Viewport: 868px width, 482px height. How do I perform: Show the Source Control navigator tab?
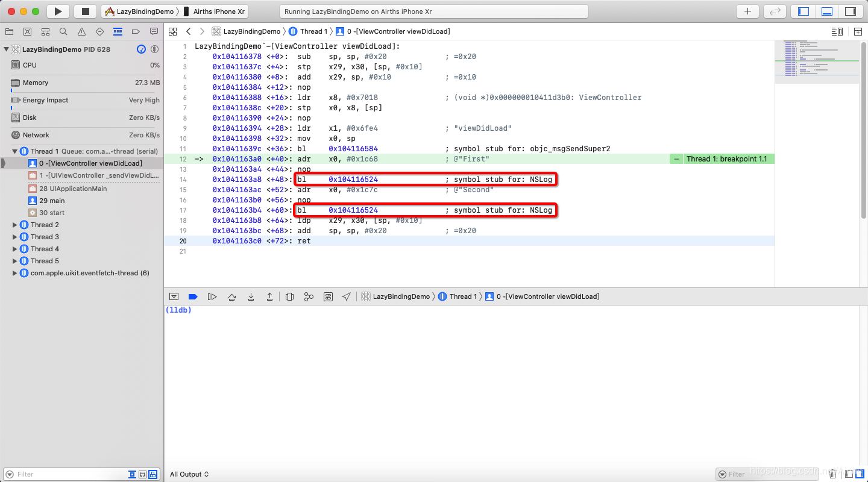coord(27,31)
